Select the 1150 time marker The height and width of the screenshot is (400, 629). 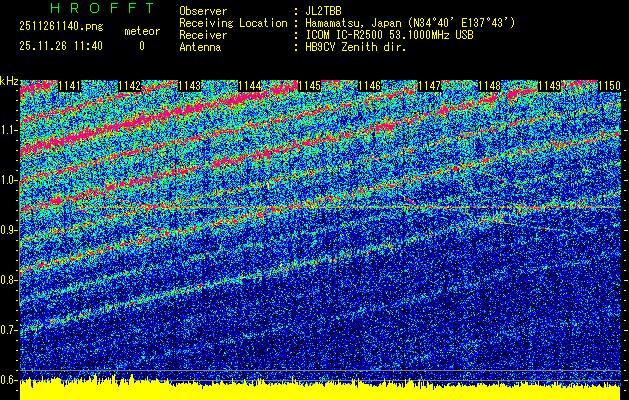click(608, 87)
